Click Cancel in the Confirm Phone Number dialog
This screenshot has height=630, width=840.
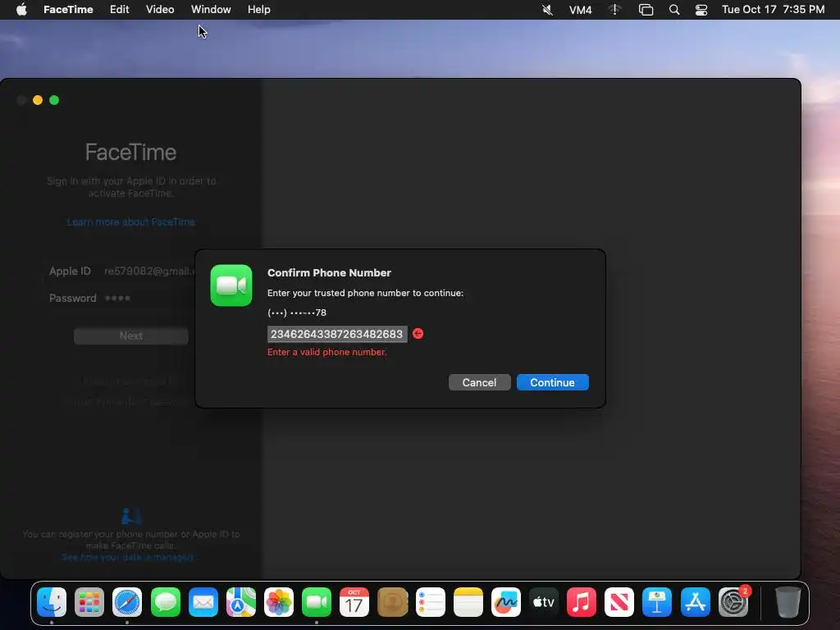pyautogui.click(x=479, y=382)
